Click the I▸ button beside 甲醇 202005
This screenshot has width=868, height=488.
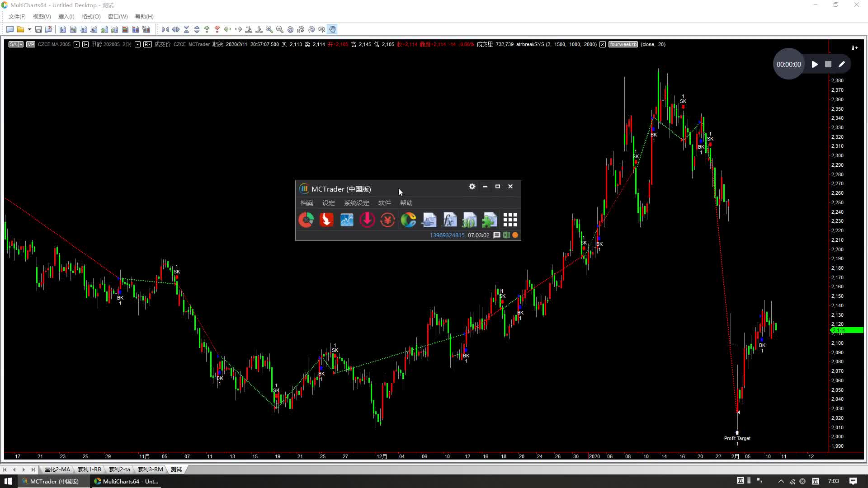[x=85, y=44]
